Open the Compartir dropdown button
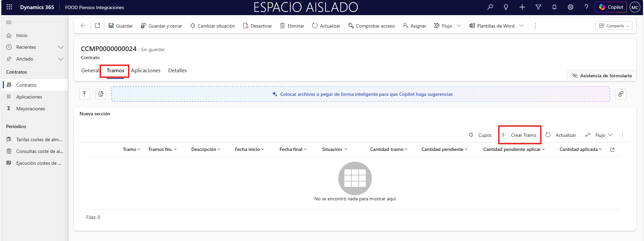The height and width of the screenshot is (241, 644). coord(614,26)
